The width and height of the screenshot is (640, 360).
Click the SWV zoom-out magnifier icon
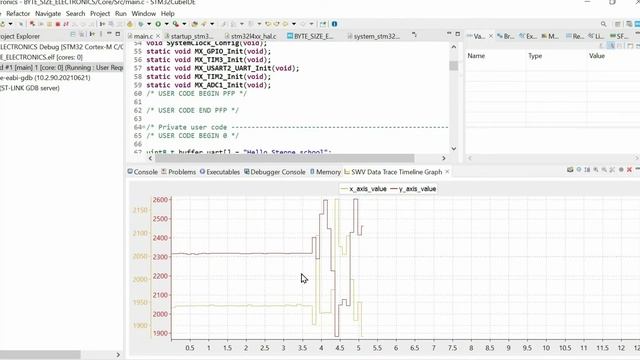point(604,170)
